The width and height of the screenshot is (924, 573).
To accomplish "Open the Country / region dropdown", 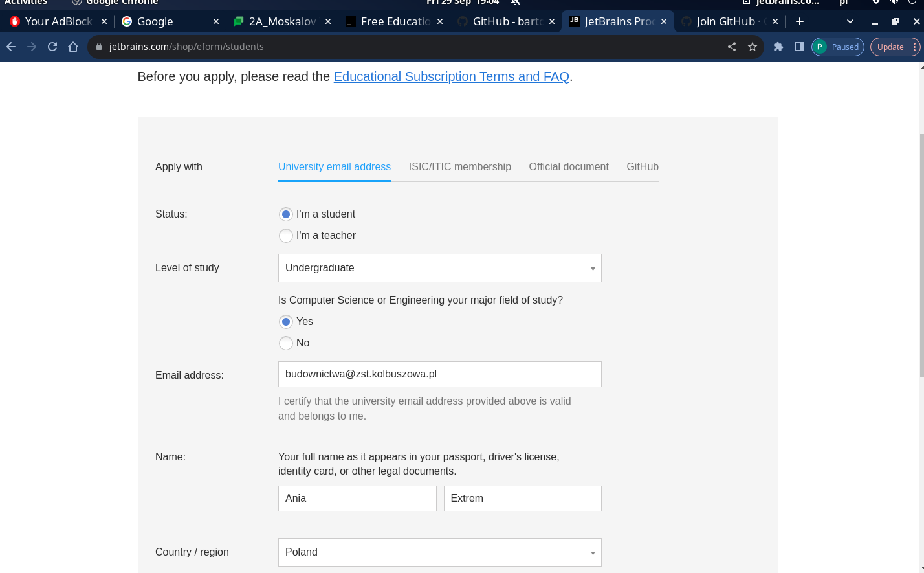I will pyautogui.click(x=440, y=552).
